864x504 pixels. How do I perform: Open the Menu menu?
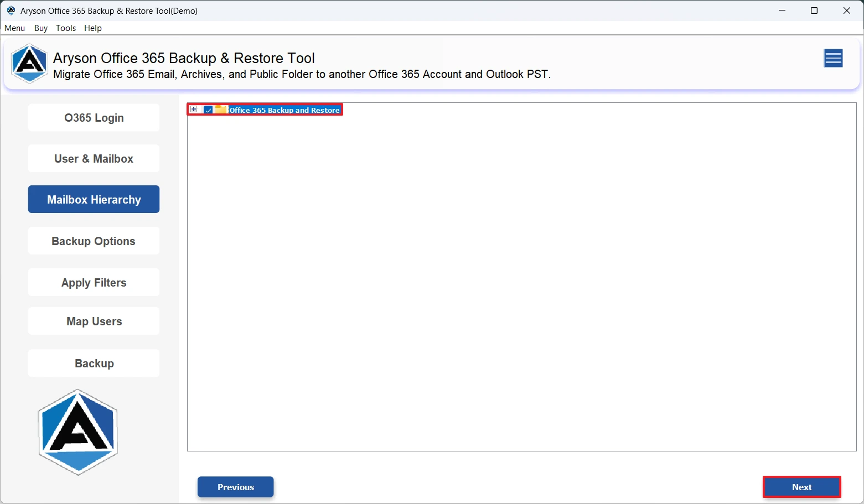pos(15,28)
